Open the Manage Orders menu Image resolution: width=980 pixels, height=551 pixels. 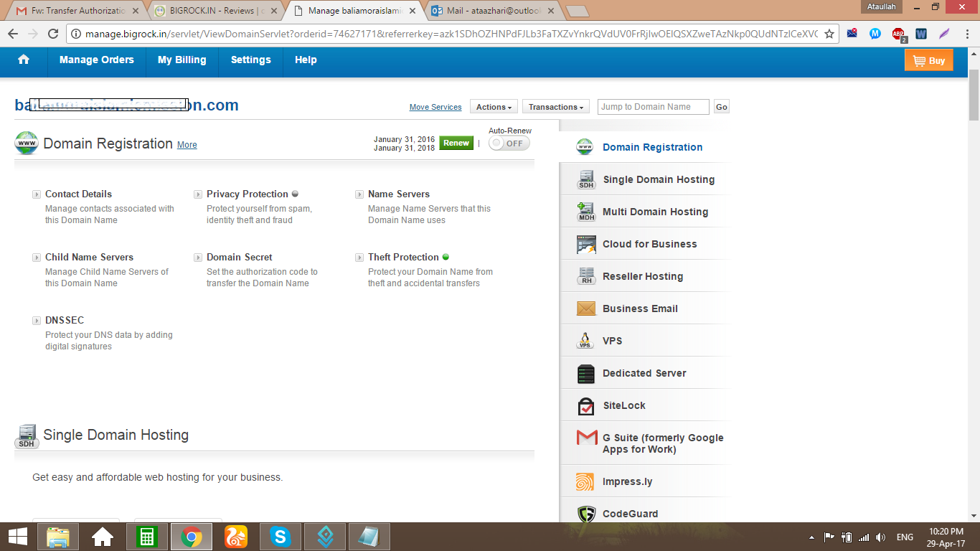pos(97,60)
